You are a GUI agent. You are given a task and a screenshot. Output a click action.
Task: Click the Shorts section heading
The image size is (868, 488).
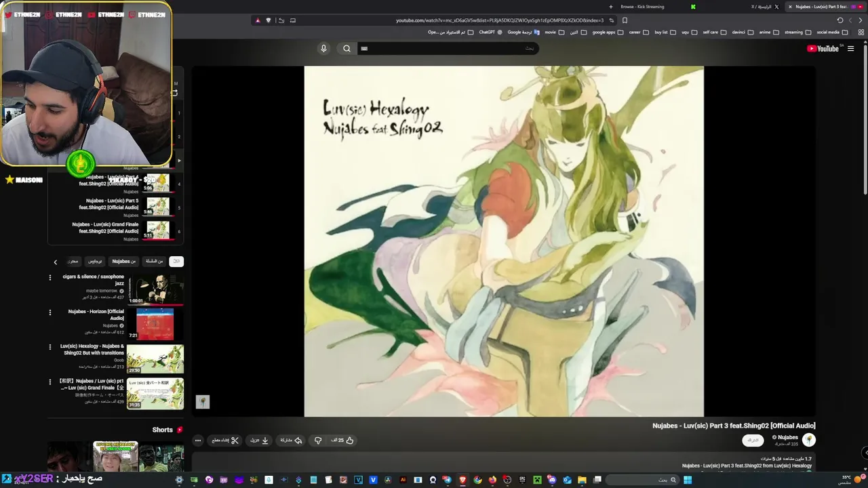tap(167, 430)
